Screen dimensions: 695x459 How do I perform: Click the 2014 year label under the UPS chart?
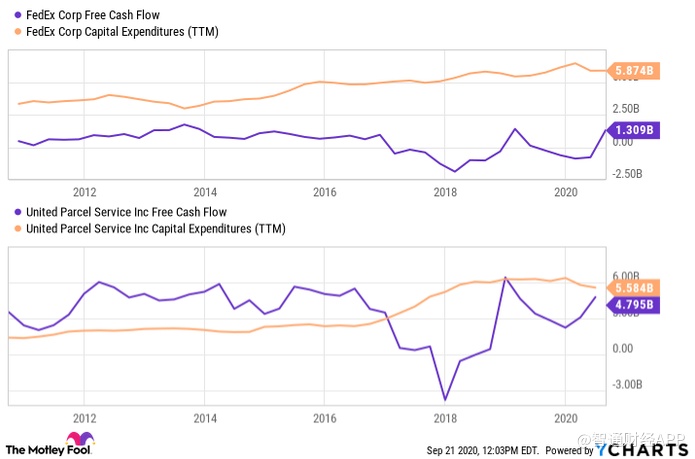(x=204, y=419)
